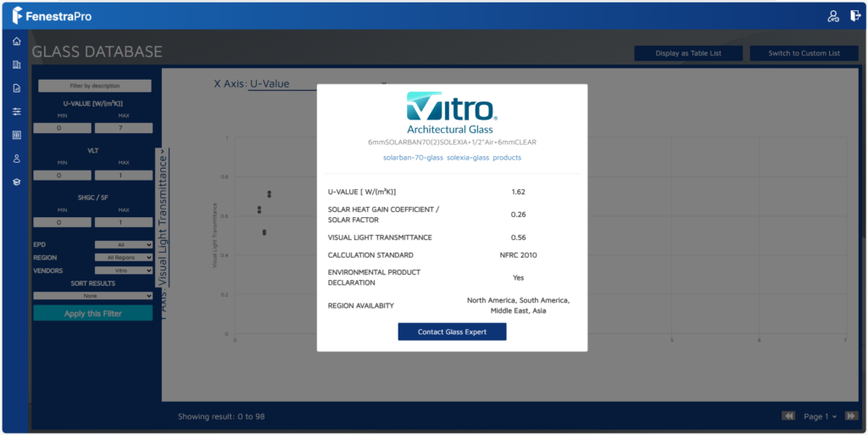Open the Home icon in sidebar

(x=17, y=41)
